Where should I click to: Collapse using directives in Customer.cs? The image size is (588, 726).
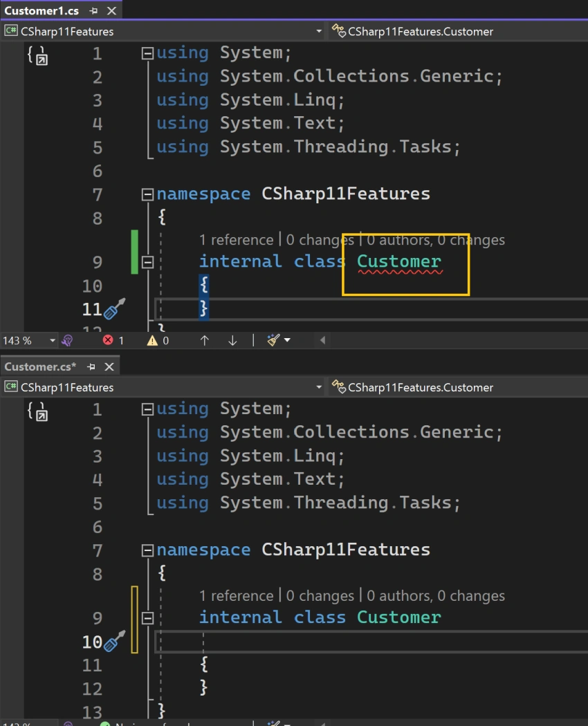147,409
